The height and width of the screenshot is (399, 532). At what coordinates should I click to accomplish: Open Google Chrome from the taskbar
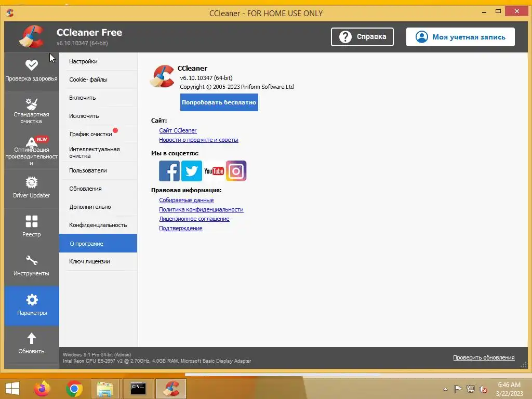pos(74,389)
